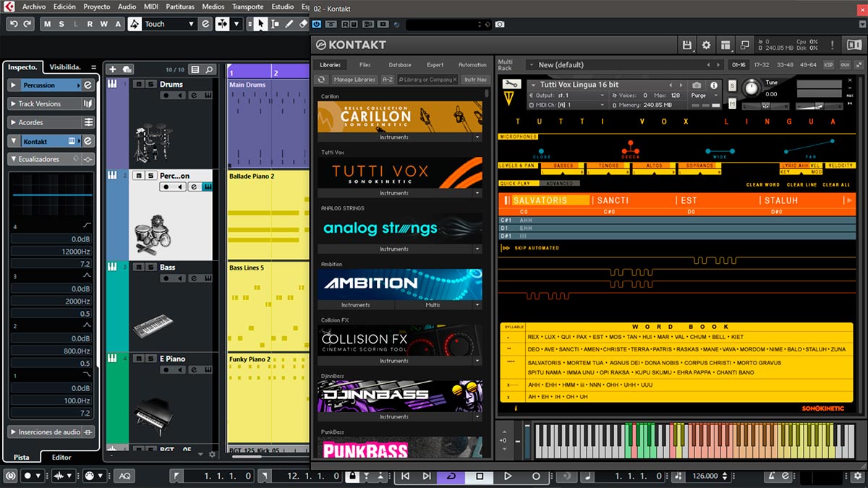Switch to Kontakt Files tab
The image size is (868, 488).
(x=365, y=65)
